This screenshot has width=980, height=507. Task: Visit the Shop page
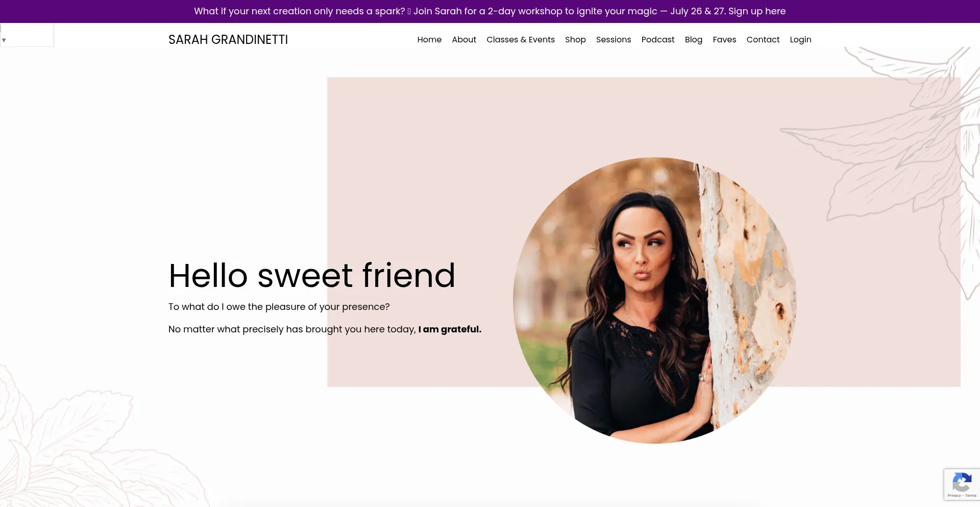click(575, 39)
